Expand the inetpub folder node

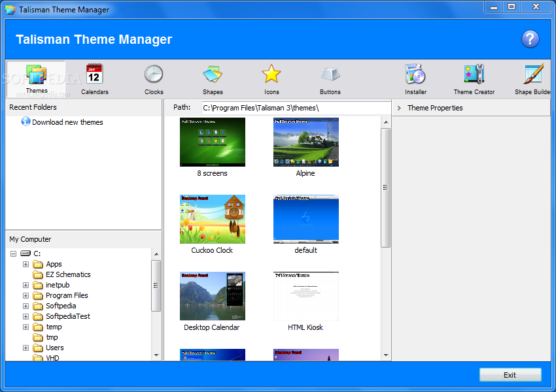click(x=26, y=285)
